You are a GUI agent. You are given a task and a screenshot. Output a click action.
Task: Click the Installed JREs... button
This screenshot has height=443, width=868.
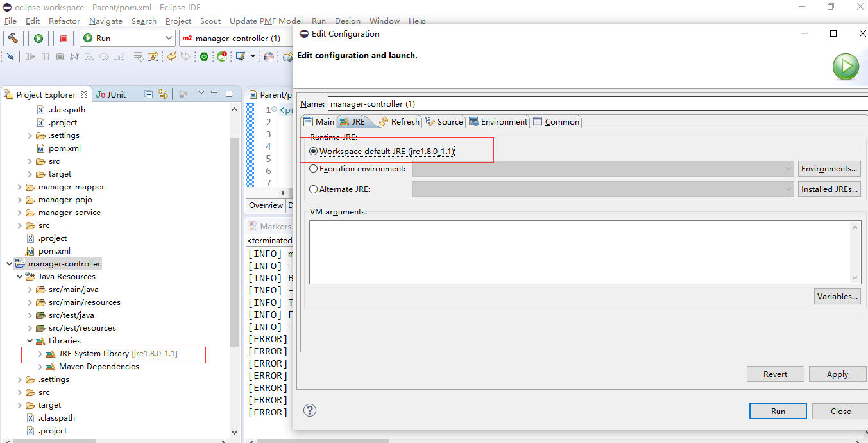click(x=829, y=189)
